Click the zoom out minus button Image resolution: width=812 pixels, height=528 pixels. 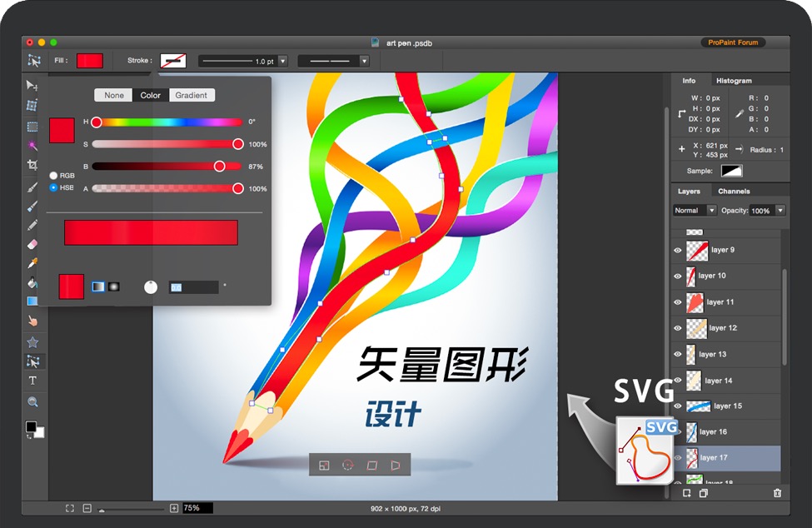87,508
